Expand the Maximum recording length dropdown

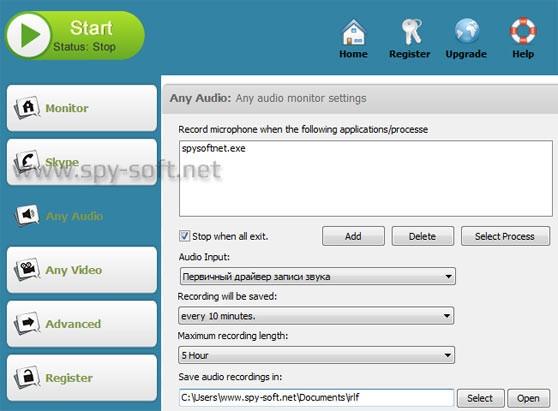pos(316,355)
